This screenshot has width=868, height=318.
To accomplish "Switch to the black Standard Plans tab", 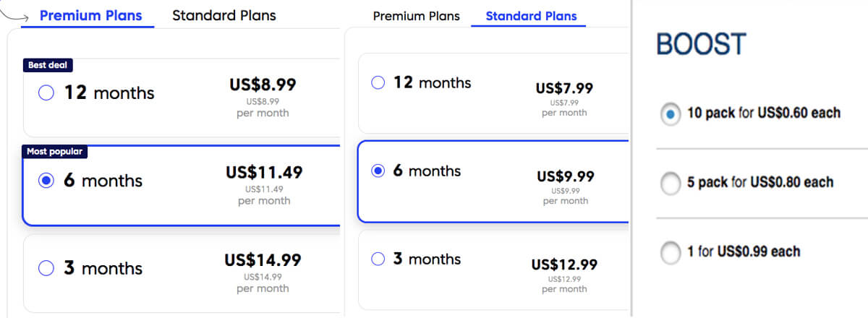I will pyautogui.click(x=224, y=15).
